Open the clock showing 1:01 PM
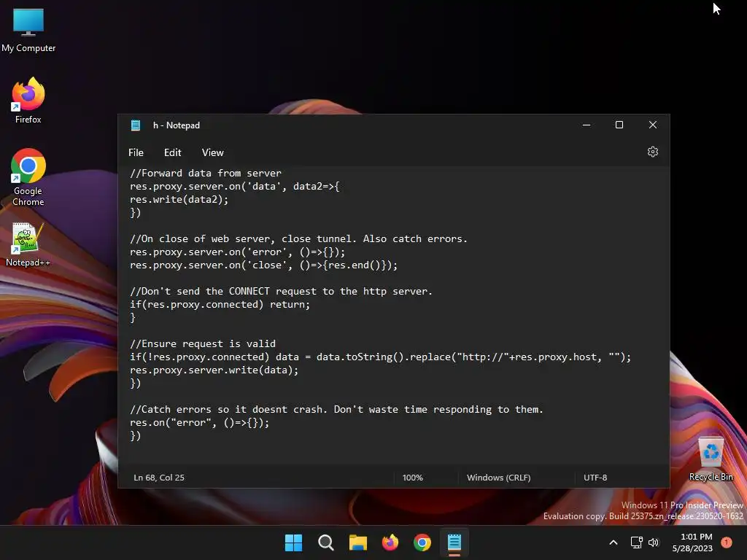Screen dimensions: 747x560 [693, 542]
